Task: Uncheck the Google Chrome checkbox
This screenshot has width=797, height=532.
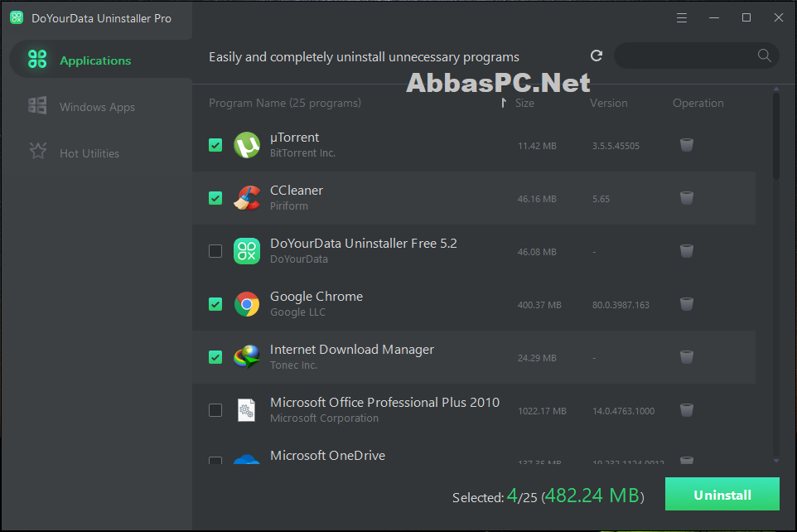Action: 215,304
